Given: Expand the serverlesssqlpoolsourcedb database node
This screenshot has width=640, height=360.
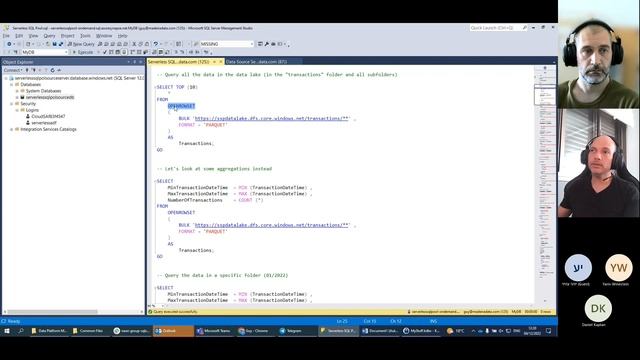Looking at the screenshot, I should tap(17, 97).
